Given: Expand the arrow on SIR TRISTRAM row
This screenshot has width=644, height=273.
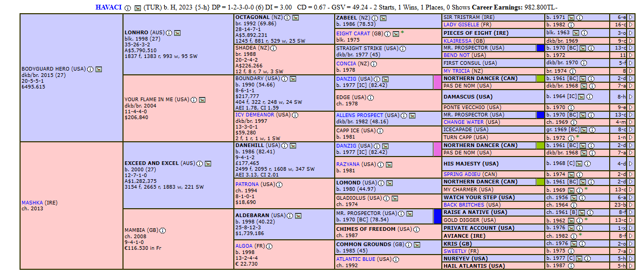Looking at the screenshot, I should [x=630, y=17].
